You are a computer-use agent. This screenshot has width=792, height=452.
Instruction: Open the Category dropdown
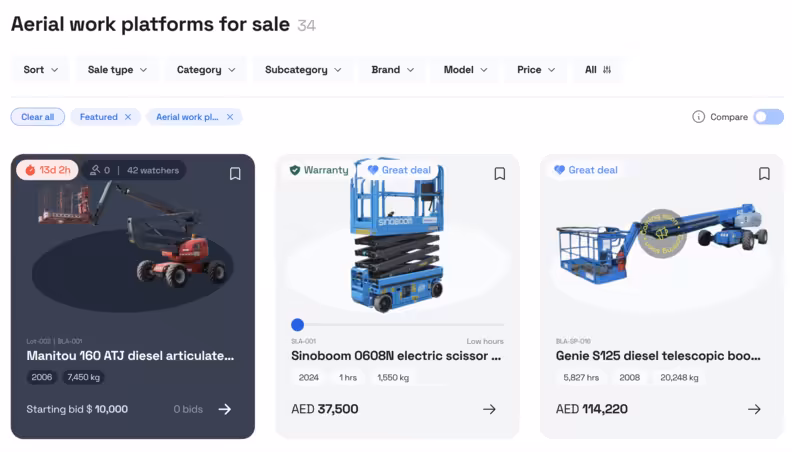coord(206,70)
